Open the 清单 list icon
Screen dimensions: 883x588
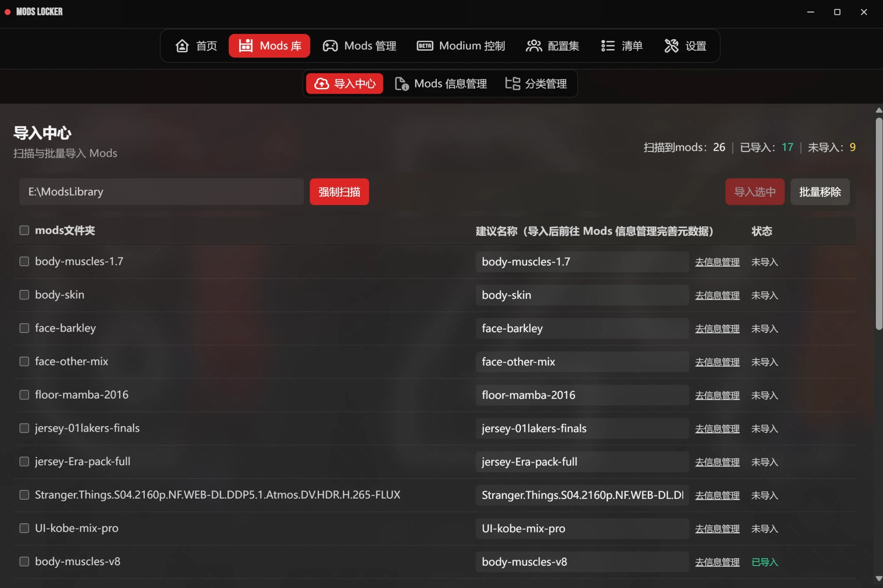[x=608, y=46]
